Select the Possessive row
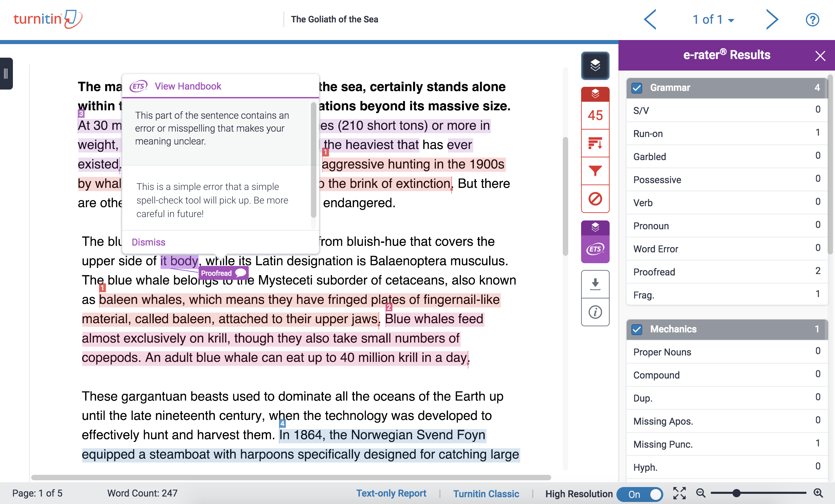 click(x=727, y=179)
